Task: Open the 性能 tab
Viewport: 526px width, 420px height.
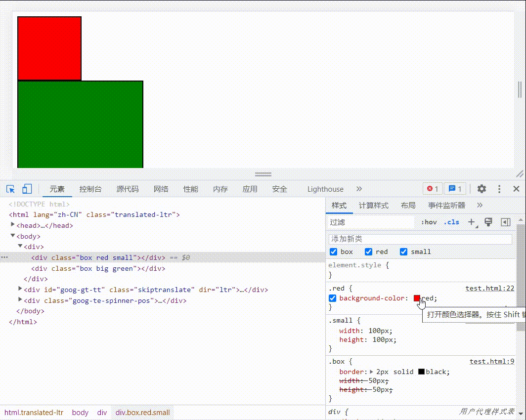Action: tap(190, 189)
